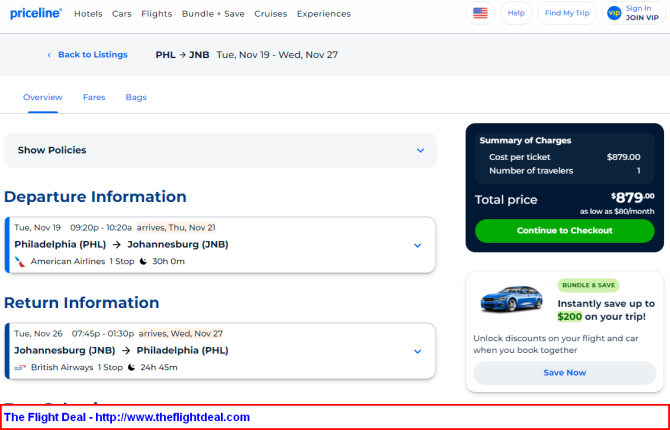Click the back arrow before Back to Listings
Image resolution: width=670 pixels, height=430 pixels.
pyautogui.click(x=49, y=55)
